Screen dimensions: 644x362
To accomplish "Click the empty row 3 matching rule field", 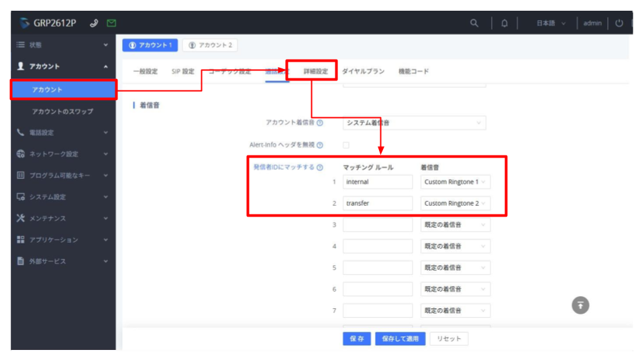I will [378, 225].
